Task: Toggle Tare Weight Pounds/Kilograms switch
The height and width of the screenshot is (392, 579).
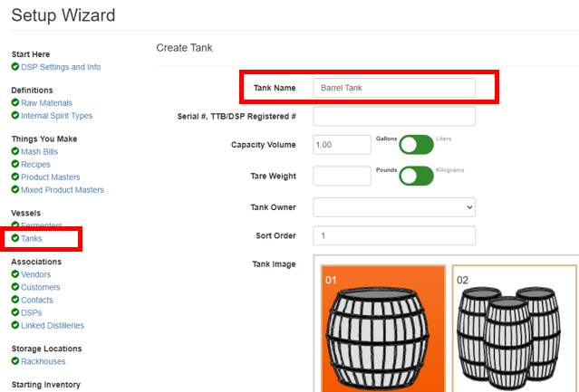Action: point(416,176)
